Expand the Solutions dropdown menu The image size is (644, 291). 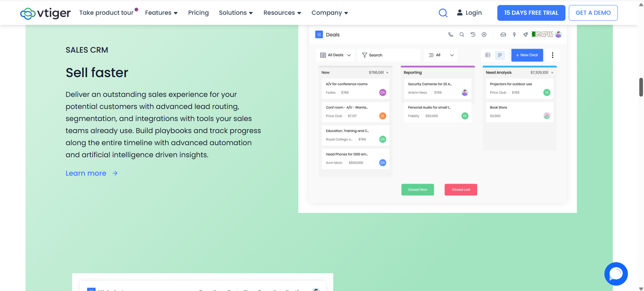click(236, 13)
